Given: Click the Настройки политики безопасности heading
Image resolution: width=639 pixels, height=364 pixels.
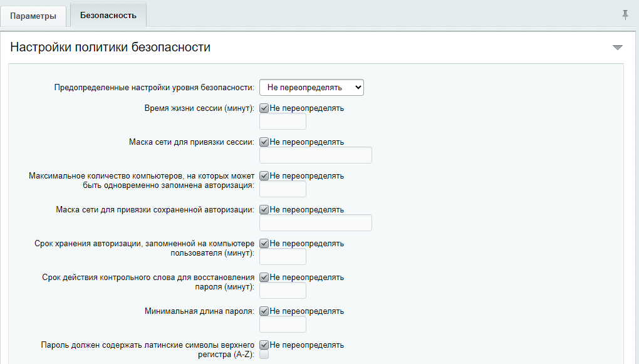Looking at the screenshot, I should 110,47.
